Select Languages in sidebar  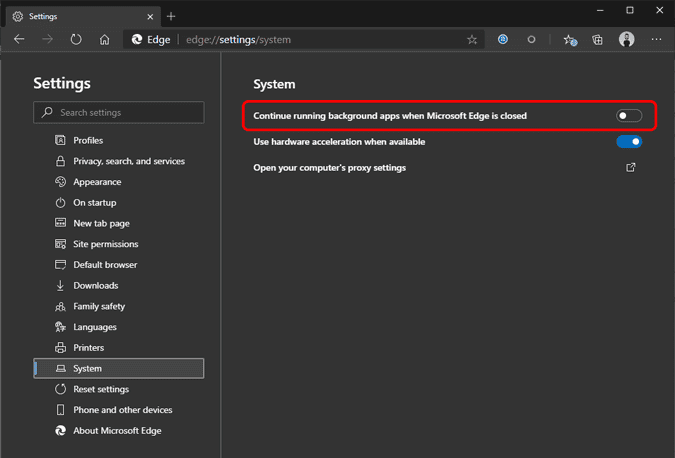pyautogui.click(x=118, y=327)
